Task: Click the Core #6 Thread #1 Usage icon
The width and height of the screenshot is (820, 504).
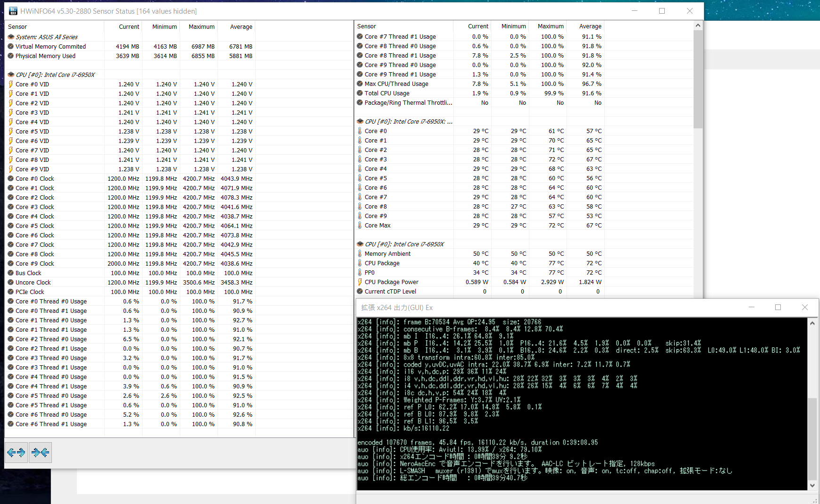Action: pyautogui.click(x=11, y=424)
